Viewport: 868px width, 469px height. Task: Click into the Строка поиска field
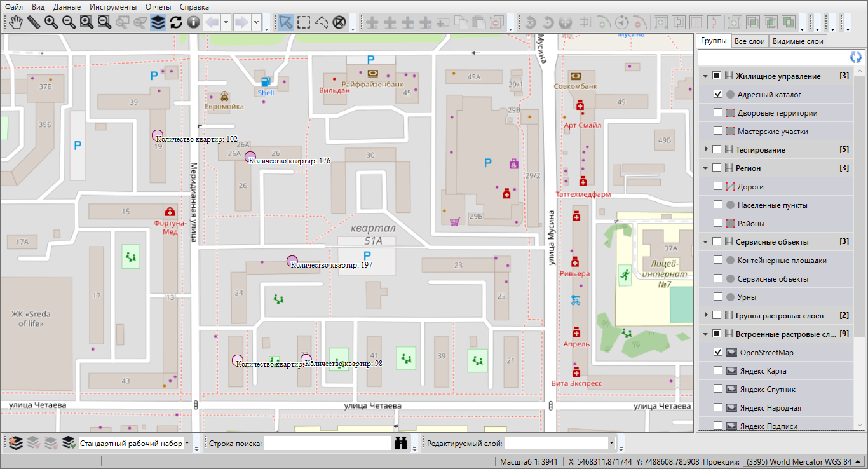(327, 443)
